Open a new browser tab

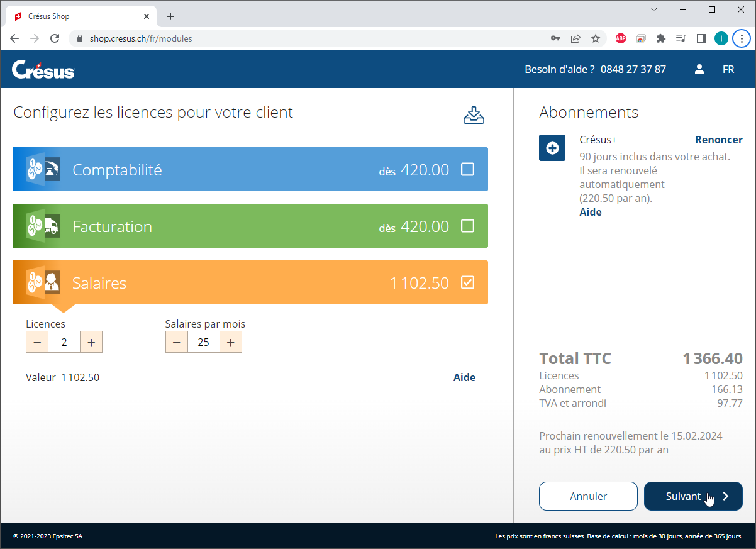(170, 16)
